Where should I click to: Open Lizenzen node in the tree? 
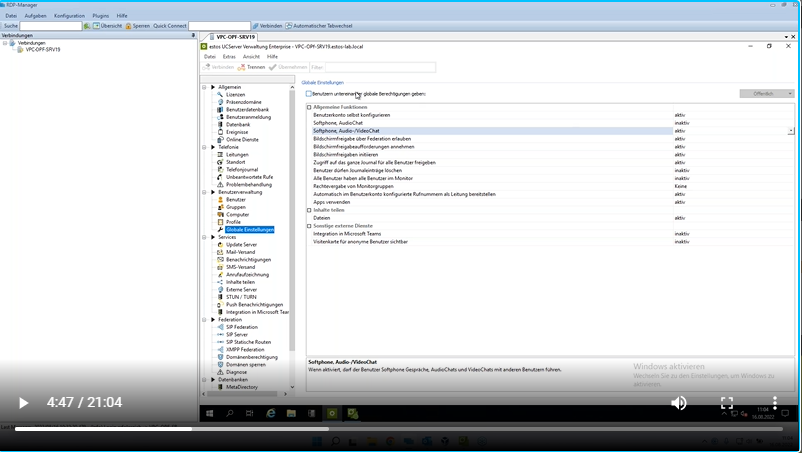(x=235, y=95)
